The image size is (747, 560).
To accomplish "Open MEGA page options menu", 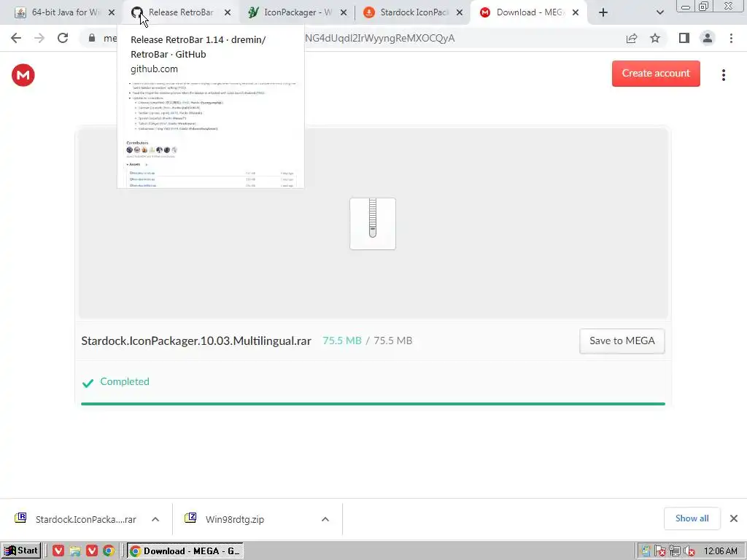I will 724,75.
